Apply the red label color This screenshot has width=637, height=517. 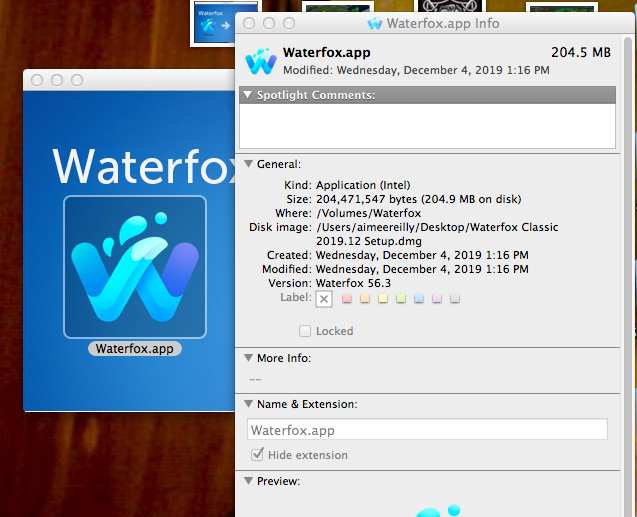point(347,299)
